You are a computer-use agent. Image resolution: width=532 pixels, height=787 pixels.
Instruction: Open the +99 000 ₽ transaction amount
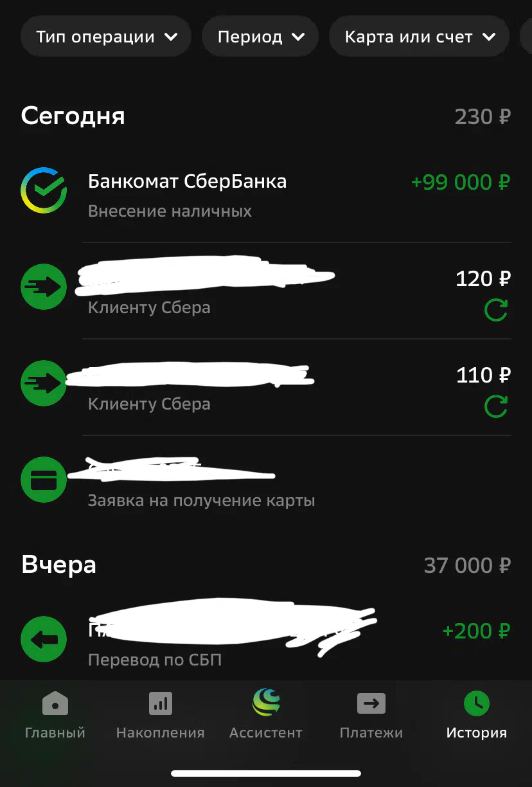tap(461, 183)
